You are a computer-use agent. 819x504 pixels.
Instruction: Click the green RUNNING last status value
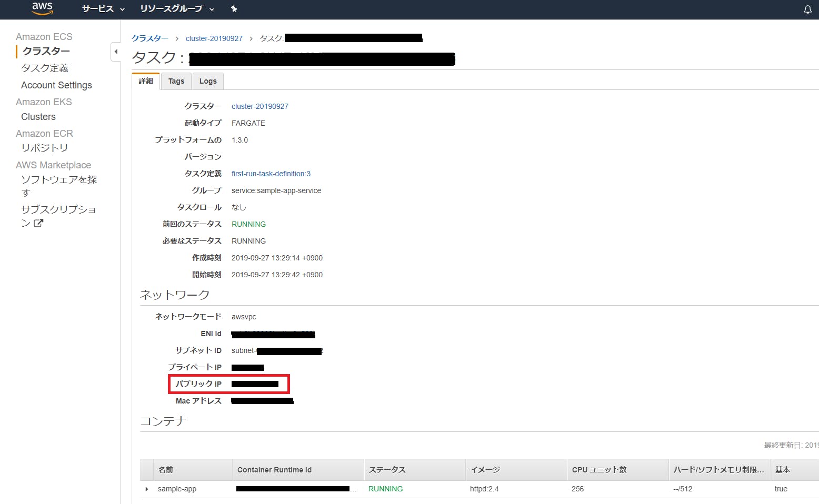(x=248, y=224)
